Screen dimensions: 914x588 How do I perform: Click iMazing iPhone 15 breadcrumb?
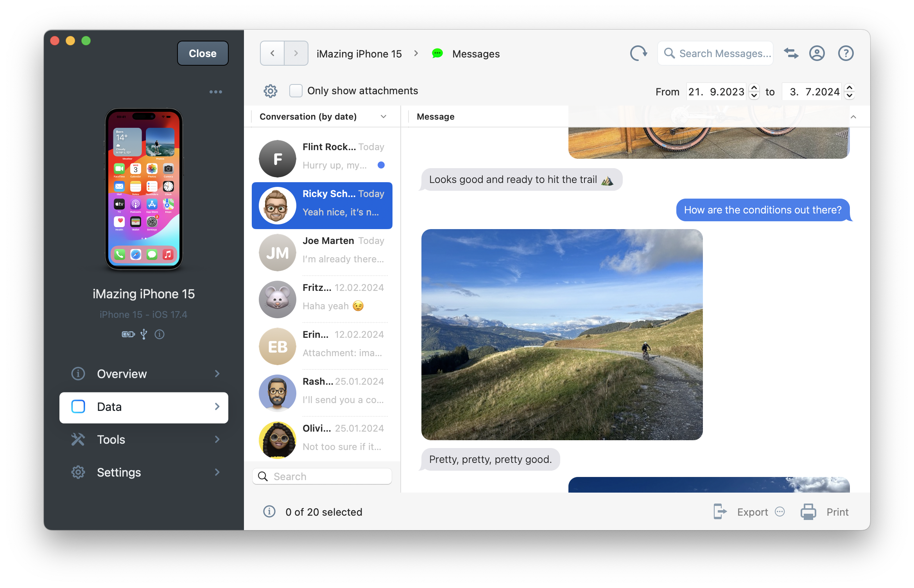(x=359, y=54)
